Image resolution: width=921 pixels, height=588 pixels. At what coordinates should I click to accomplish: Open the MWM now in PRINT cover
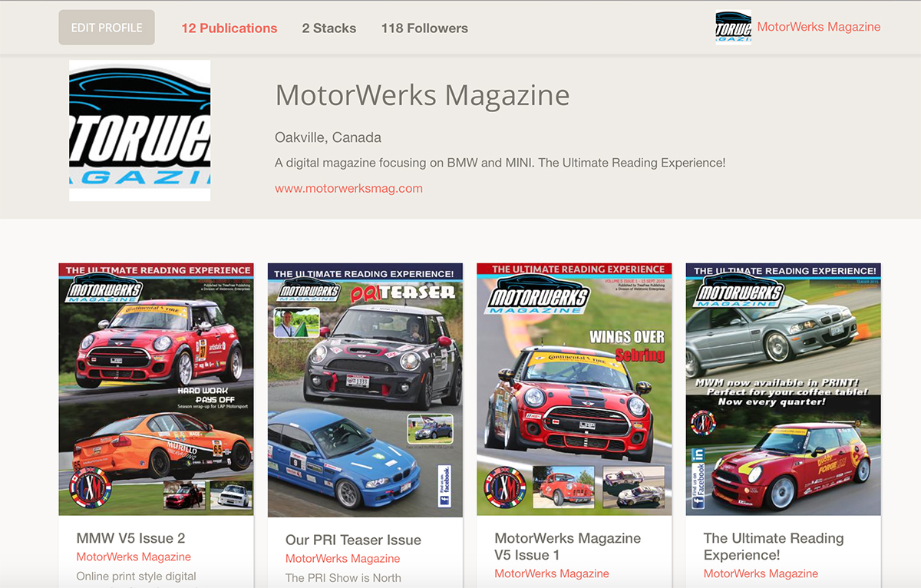pyautogui.click(x=783, y=389)
